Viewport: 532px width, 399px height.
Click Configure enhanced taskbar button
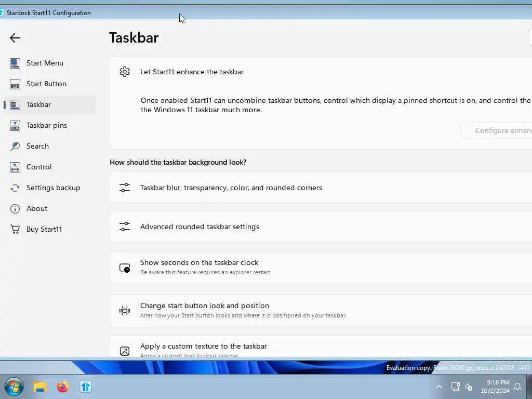496,130
